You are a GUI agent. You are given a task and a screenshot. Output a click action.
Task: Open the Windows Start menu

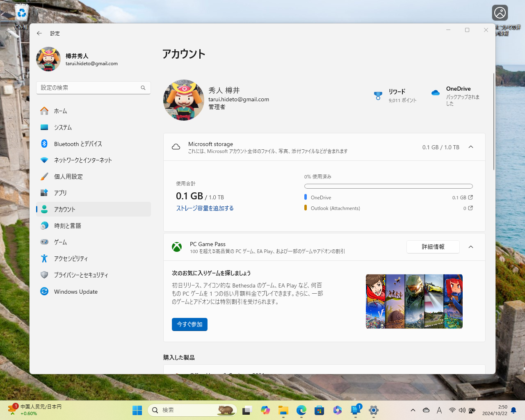click(x=137, y=410)
